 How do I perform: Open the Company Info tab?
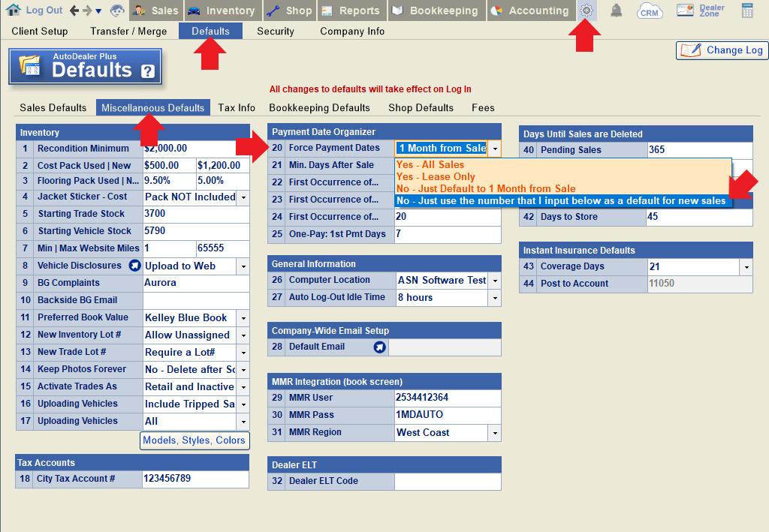click(x=352, y=32)
